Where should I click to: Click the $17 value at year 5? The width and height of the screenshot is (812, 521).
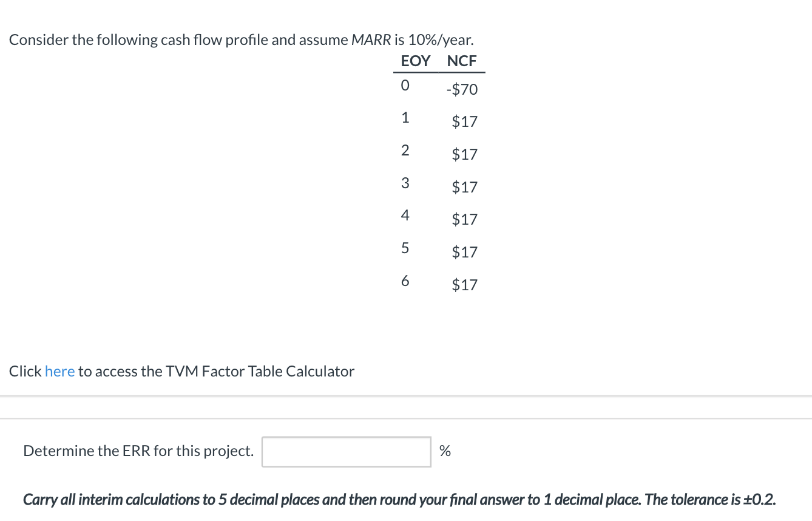click(464, 251)
